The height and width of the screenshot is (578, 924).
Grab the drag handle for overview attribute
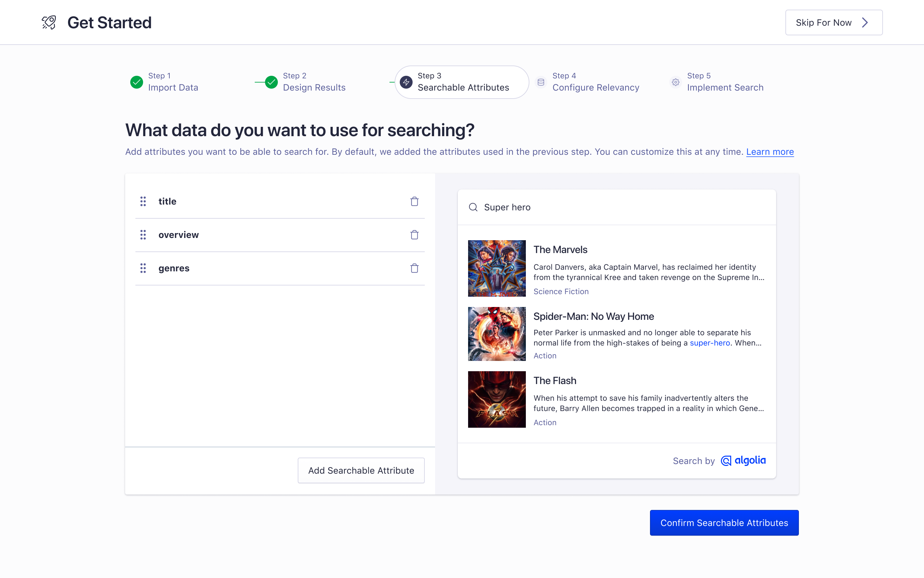click(143, 235)
